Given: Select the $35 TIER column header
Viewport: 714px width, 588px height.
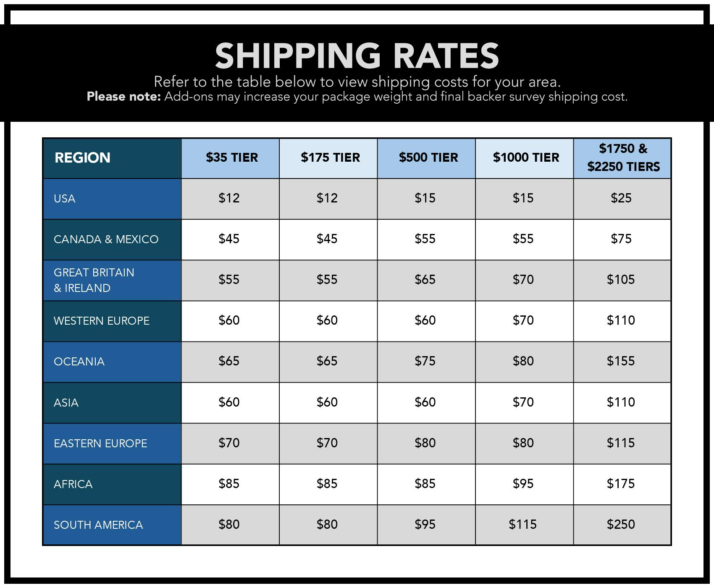Looking at the screenshot, I should (x=231, y=157).
